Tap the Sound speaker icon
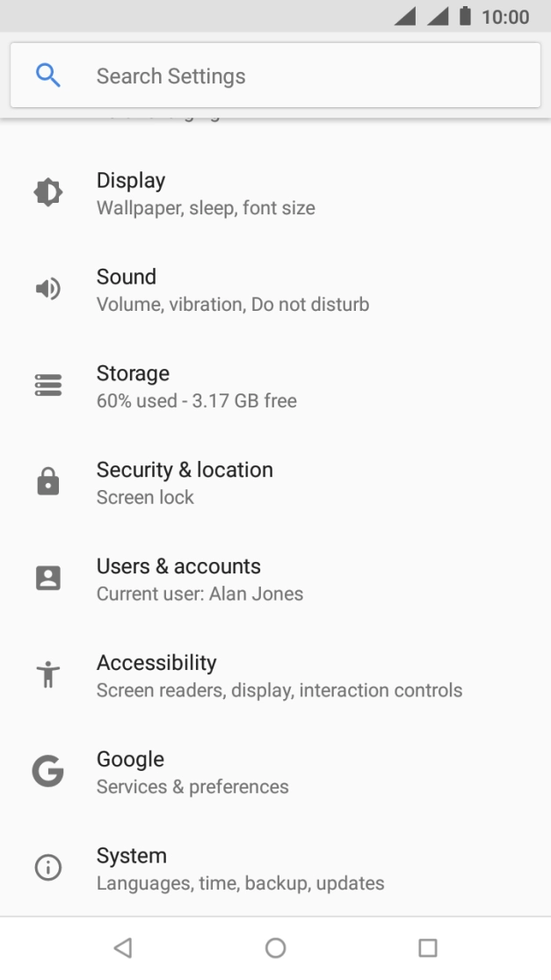 click(x=47, y=289)
